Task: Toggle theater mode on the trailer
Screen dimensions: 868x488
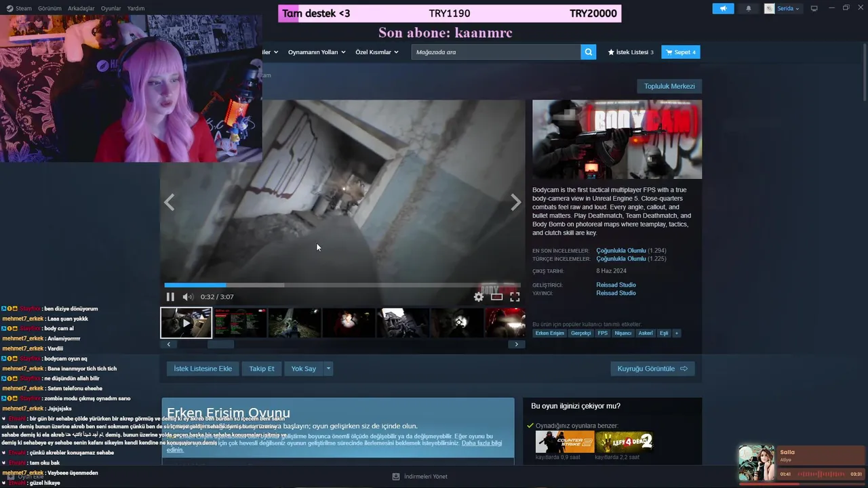Action: 497,297
